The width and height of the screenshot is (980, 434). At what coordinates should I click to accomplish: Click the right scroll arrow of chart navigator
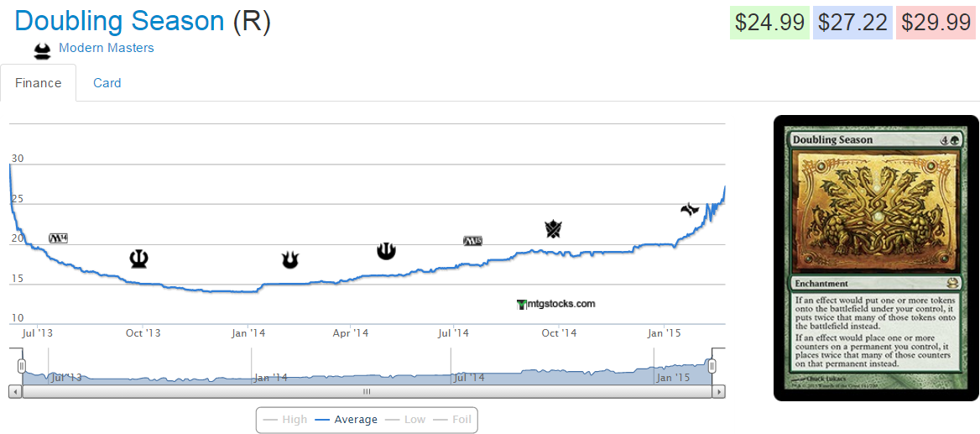point(717,392)
